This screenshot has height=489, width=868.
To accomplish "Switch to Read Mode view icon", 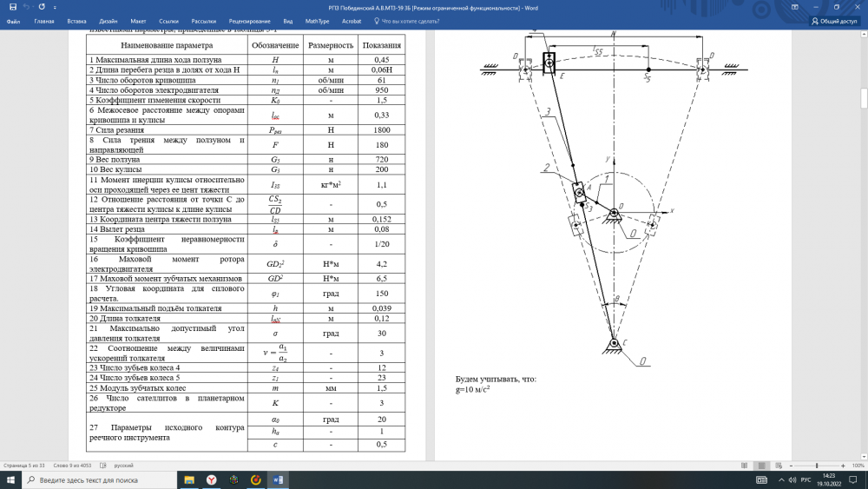I will coord(744,466).
